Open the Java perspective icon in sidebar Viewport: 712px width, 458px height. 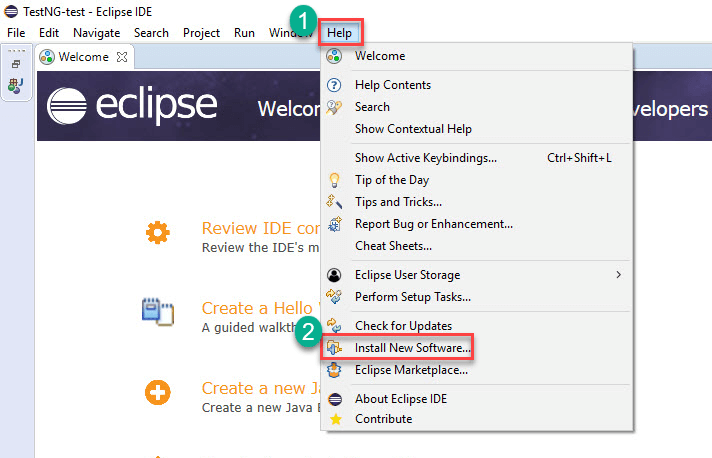(x=16, y=87)
